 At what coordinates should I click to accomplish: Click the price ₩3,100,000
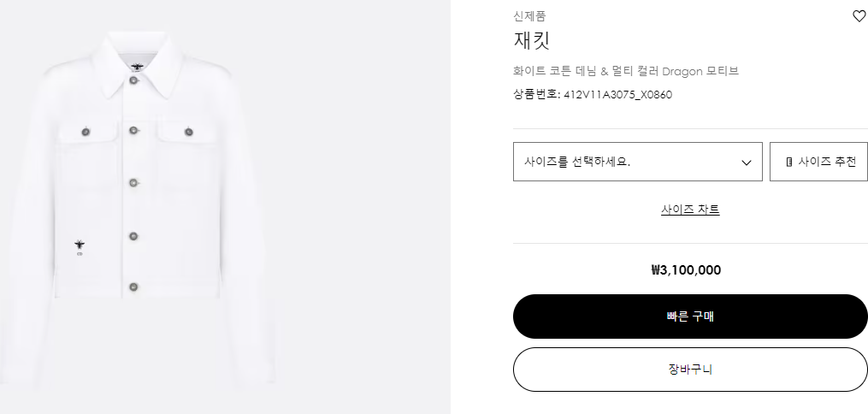686,270
